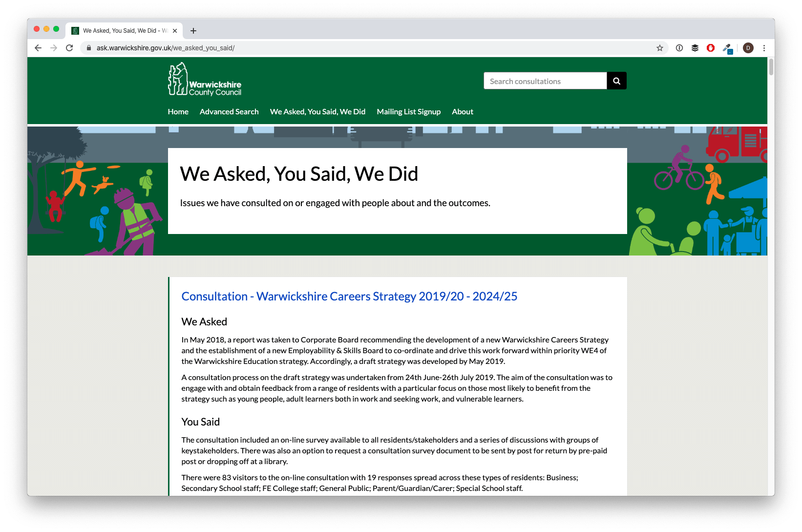
Task: Click the browser forward arrow
Action: click(x=54, y=48)
